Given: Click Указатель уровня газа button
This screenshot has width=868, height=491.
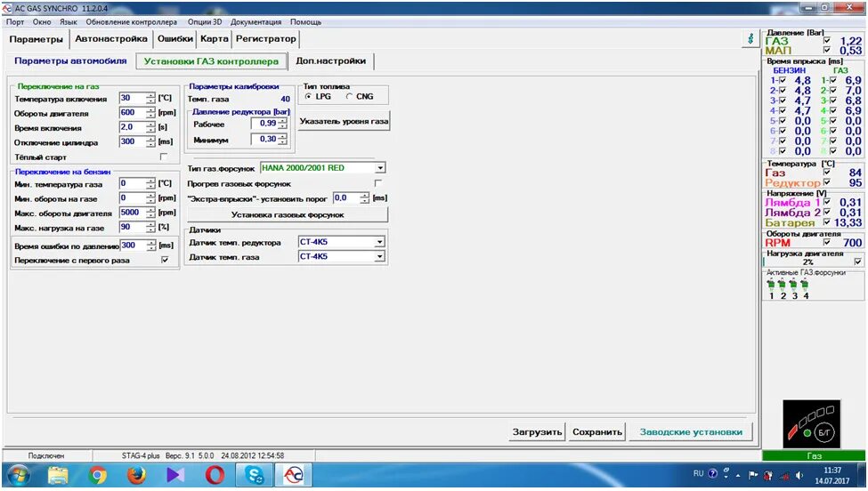Looking at the screenshot, I should point(344,121).
